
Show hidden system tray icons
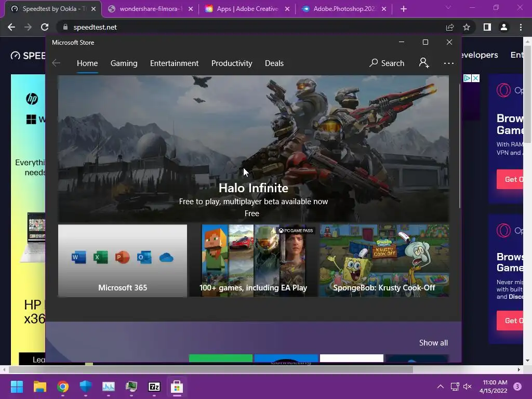[441, 387]
